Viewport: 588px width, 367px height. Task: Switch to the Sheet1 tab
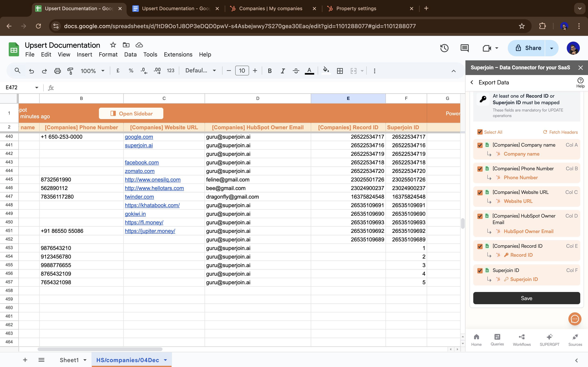pyautogui.click(x=69, y=360)
